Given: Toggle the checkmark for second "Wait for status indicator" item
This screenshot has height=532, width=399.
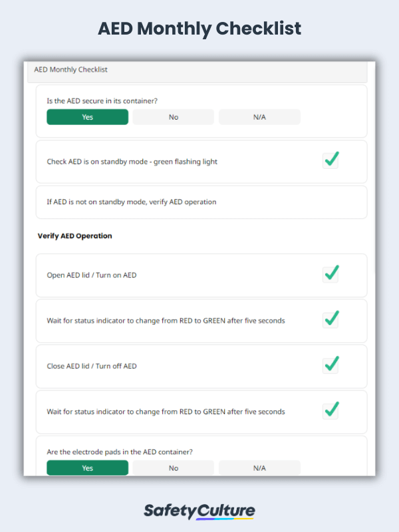Looking at the screenshot, I should pos(331,411).
